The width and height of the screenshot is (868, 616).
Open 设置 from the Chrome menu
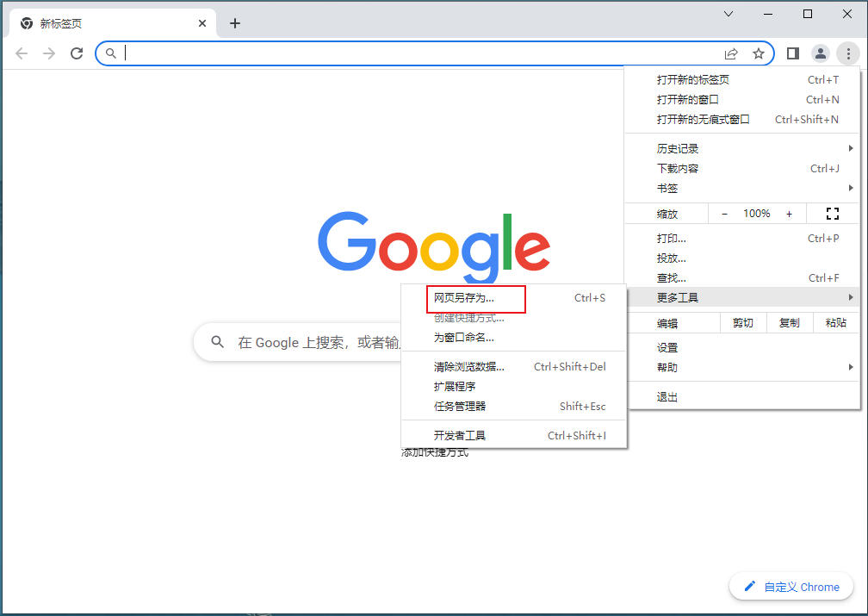coord(742,347)
